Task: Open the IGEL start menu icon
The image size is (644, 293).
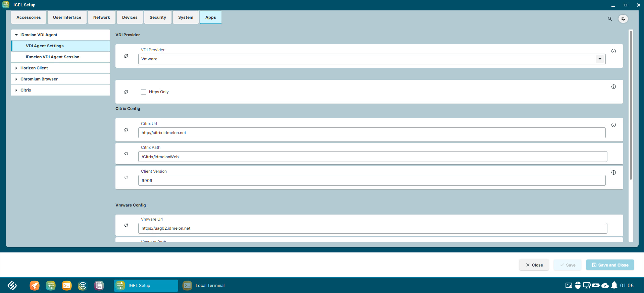Action: click(x=12, y=285)
